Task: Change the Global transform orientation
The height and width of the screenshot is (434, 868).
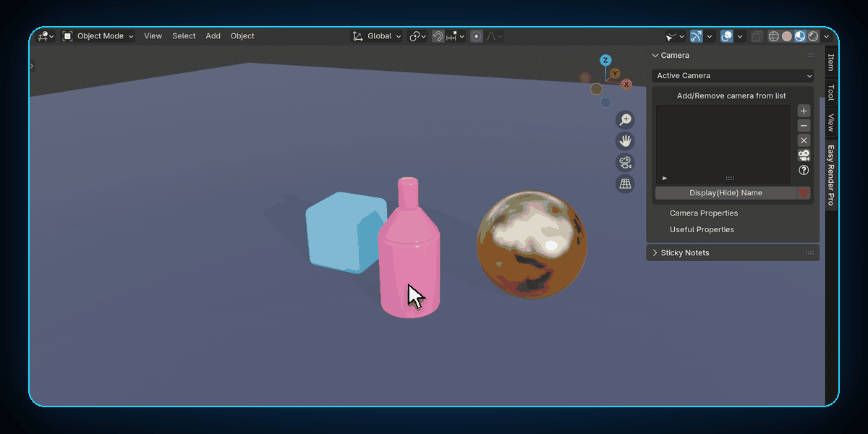Action: pyautogui.click(x=377, y=35)
